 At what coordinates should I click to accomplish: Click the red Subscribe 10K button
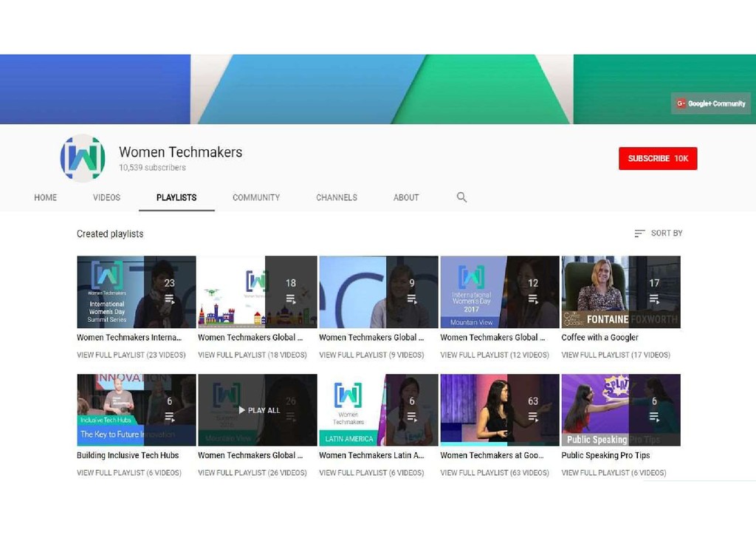point(658,158)
